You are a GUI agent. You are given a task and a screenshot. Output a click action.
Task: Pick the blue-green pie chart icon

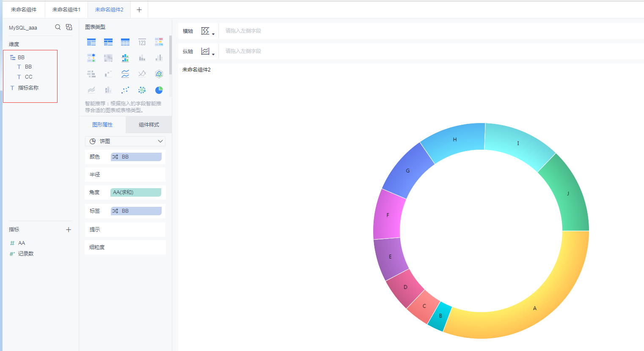point(159,90)
